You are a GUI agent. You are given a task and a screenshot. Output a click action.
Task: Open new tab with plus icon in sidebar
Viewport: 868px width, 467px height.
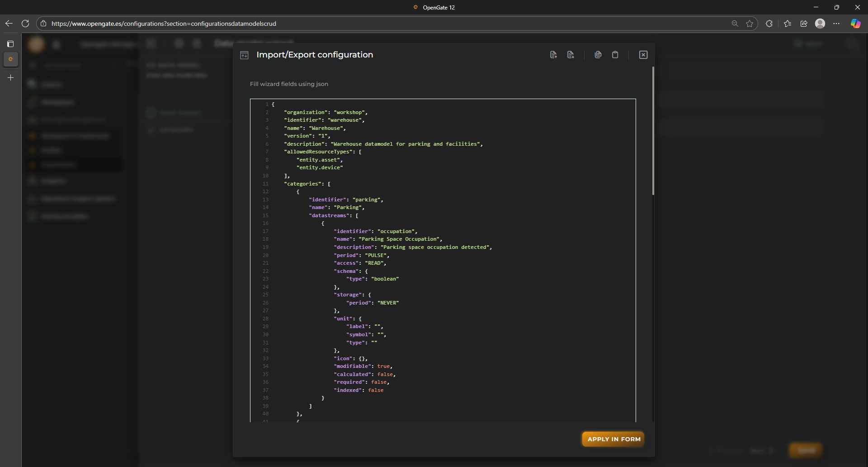[11, 78]
